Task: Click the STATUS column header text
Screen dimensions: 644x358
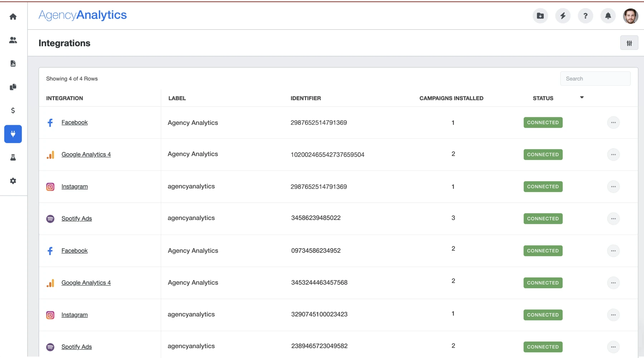Action: pos(543,98)
